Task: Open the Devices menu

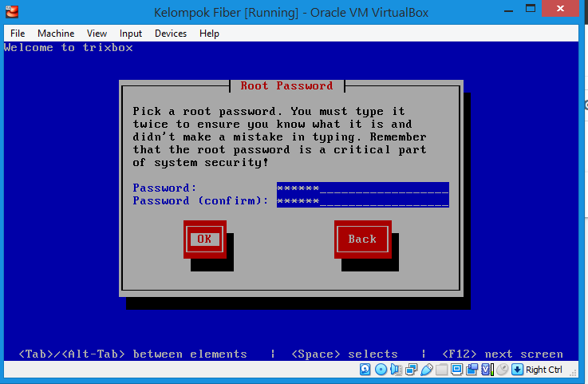Action: click(171, 34)
